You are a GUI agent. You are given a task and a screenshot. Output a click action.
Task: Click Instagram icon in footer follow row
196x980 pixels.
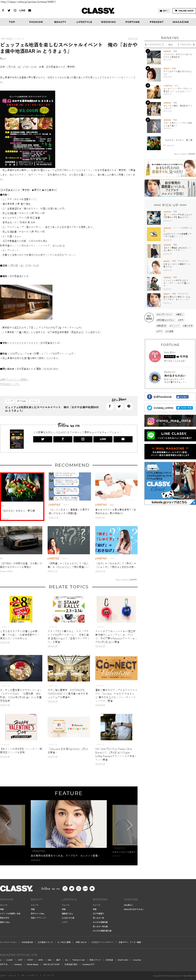(79, 889)
